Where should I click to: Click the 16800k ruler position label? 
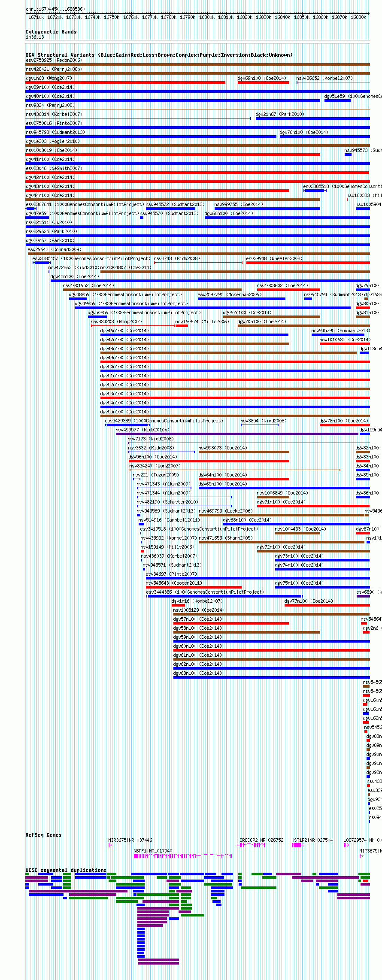click(x=207, y=17)
